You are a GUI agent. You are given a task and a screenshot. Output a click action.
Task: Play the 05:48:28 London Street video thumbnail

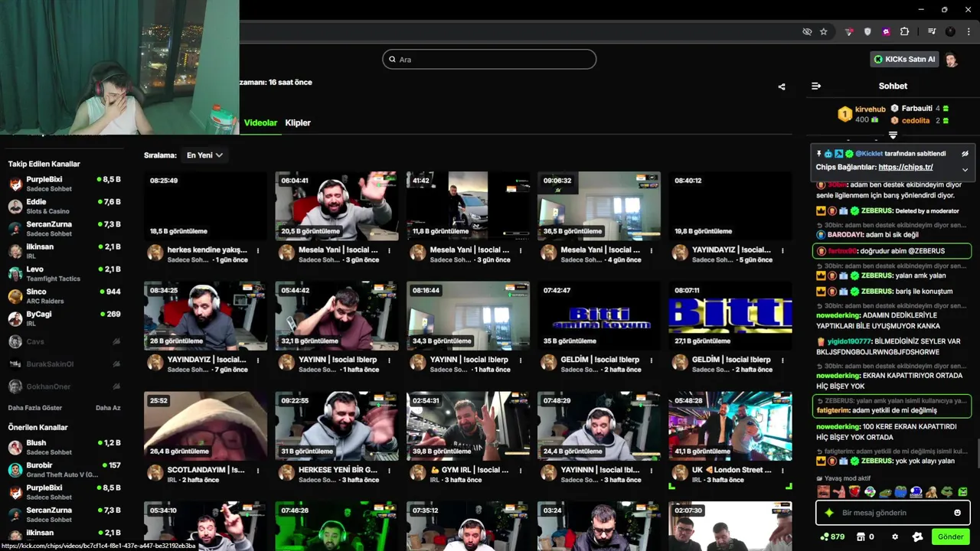click(730, 426)
